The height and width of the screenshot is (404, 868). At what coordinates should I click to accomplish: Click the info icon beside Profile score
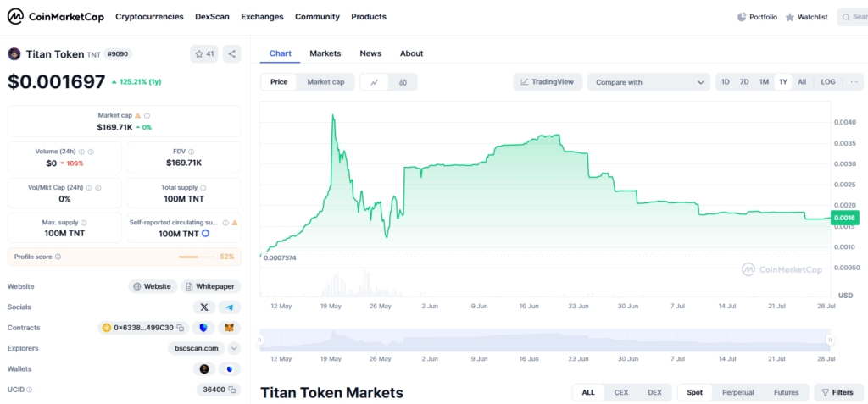coord(58,257)
